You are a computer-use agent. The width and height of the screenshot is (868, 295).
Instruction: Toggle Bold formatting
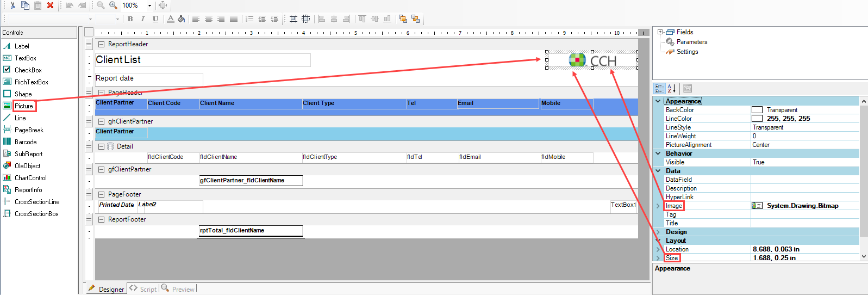click(x=130, y=19)
